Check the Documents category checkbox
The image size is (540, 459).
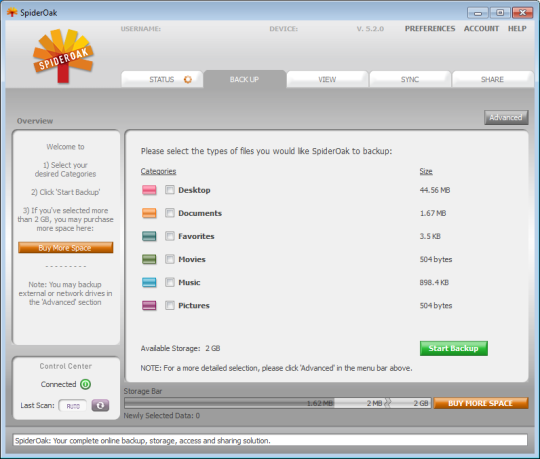tap(170, 213)
